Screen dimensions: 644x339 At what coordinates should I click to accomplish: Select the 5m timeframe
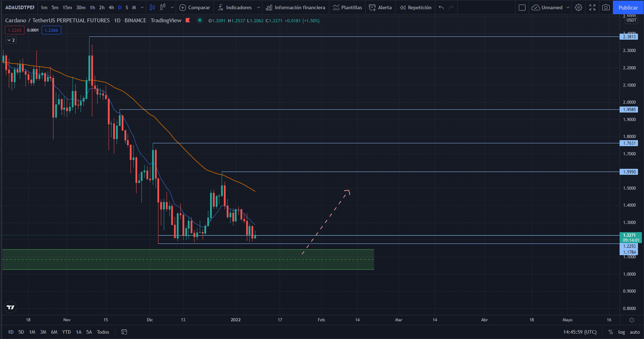click(55, 8)
